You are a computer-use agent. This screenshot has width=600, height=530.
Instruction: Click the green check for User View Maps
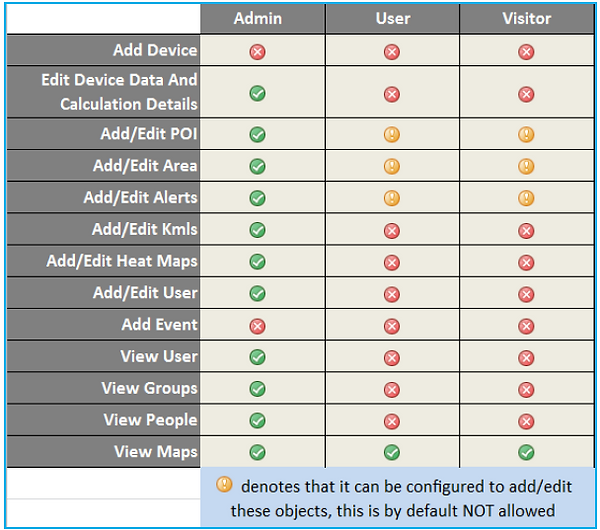coord(392,452)
